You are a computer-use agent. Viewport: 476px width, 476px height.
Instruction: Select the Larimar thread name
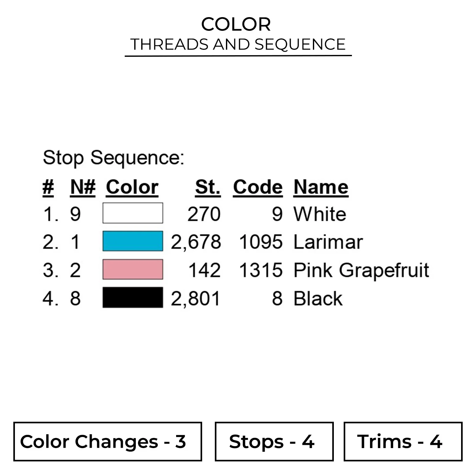(328, 242)
